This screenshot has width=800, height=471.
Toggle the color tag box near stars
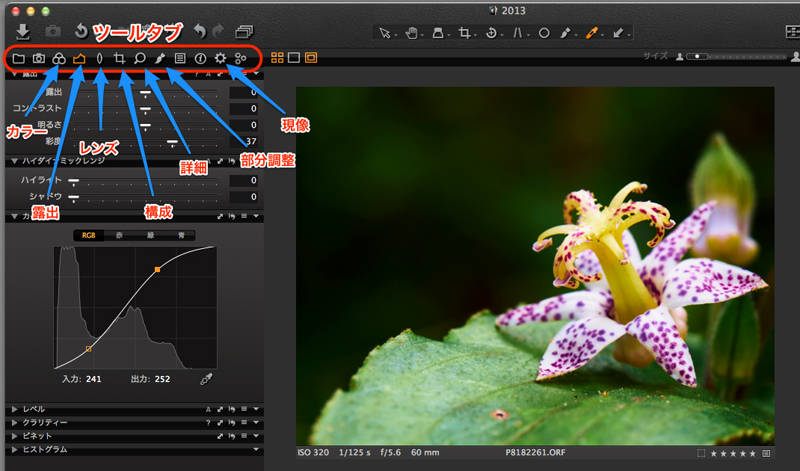point(702,453)
